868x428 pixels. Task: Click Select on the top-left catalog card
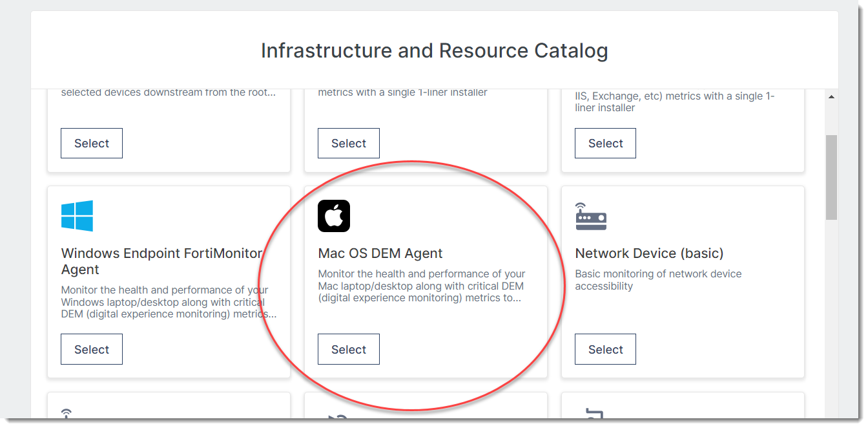pos(91,143)
